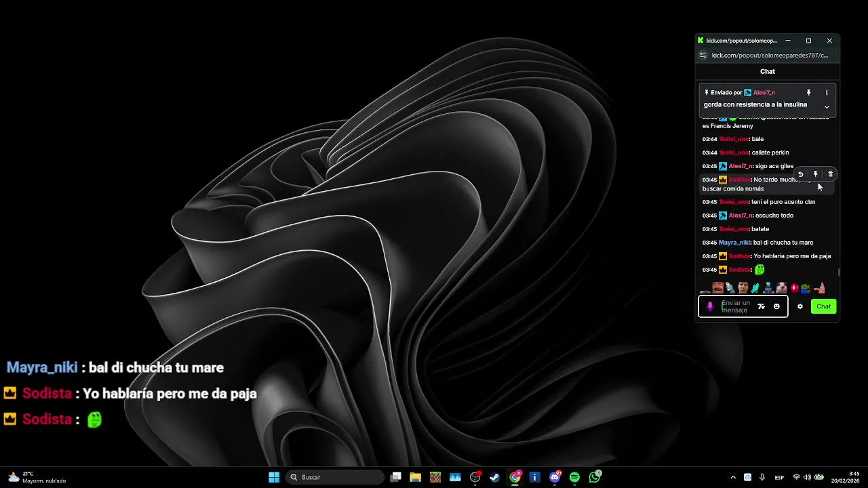This screenshot has height=488, width=868.
Task: Expand the pinned message with the chevron
Action: (x=827, y=106)
